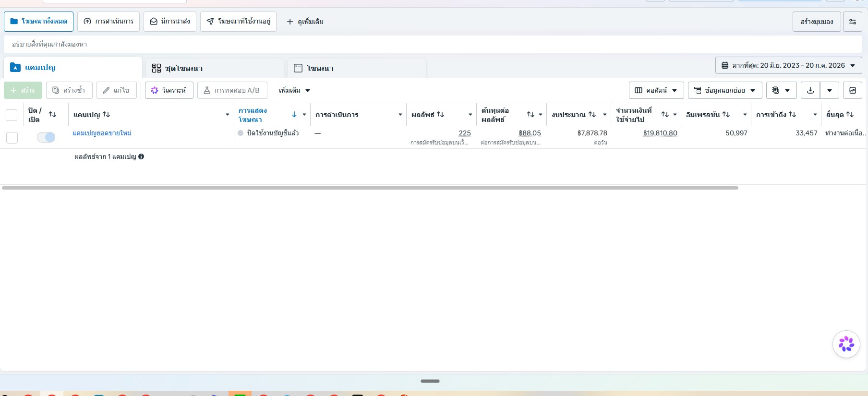
Task: Open the date range picker dropdown
Action: tap(788, 65)
